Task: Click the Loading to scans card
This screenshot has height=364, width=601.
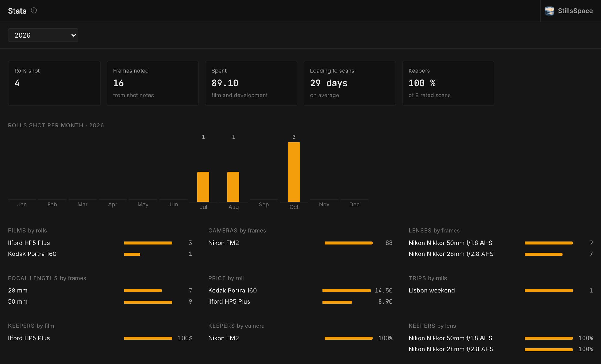Action: pyautogui.click(x=350, y=83)
